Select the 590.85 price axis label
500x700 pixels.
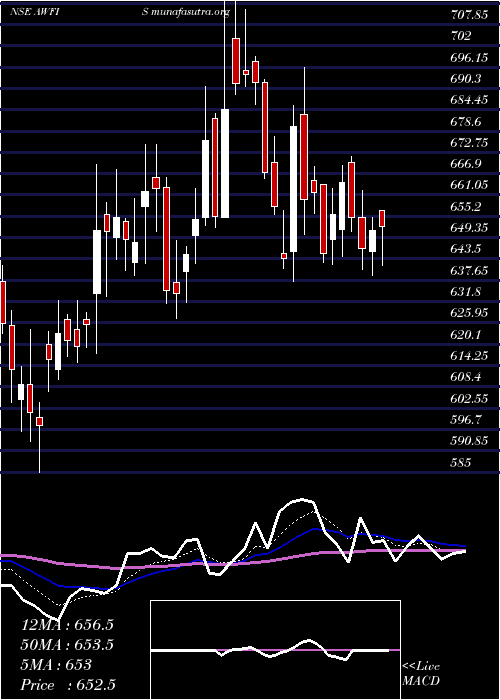point(469,441)
